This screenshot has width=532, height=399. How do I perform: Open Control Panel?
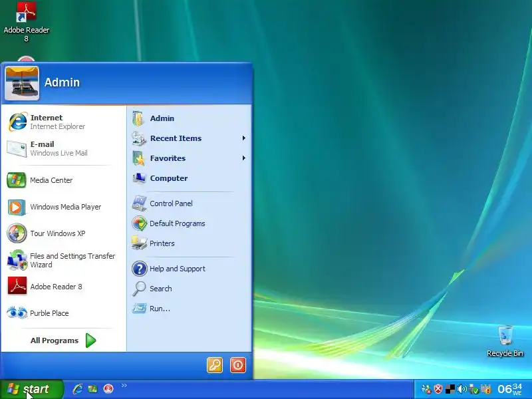tap(189, 203)
